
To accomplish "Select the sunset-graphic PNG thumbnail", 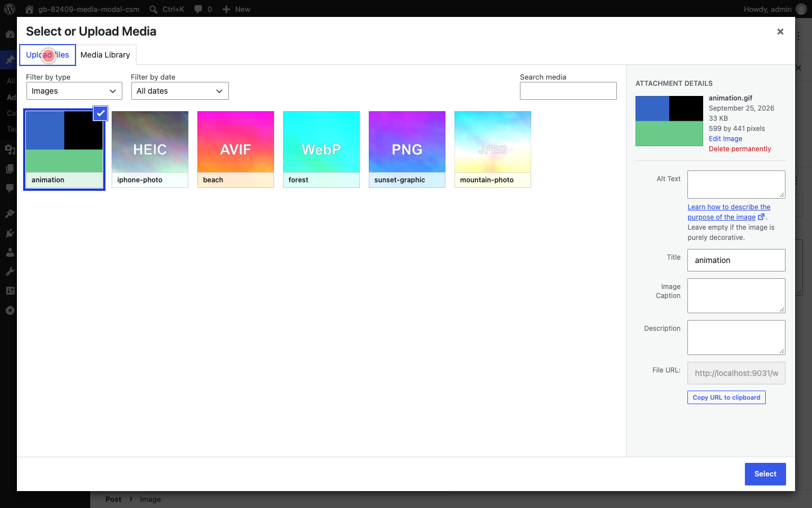I will (x=407, y=150).
